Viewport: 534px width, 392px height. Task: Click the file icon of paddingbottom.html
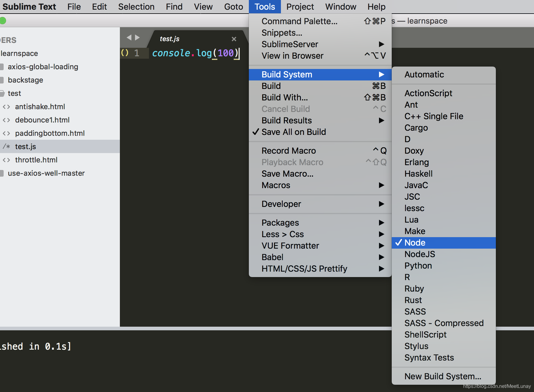point(6,133)
